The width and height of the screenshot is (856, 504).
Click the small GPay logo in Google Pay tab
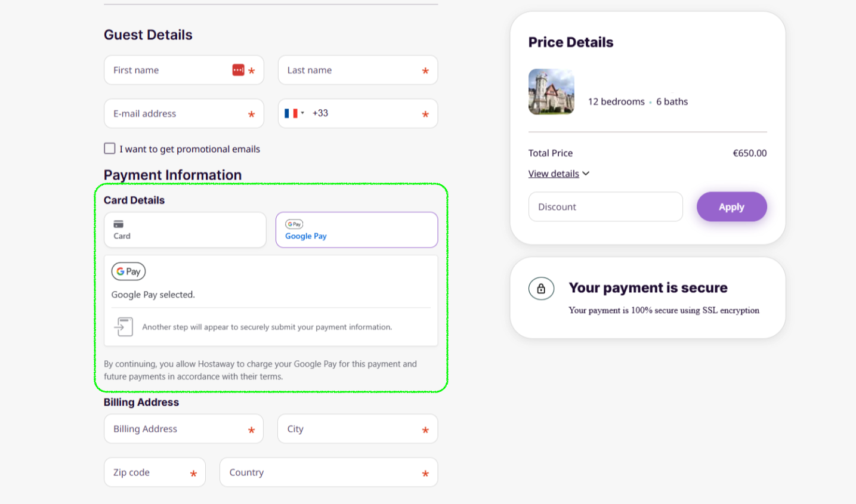294,224
